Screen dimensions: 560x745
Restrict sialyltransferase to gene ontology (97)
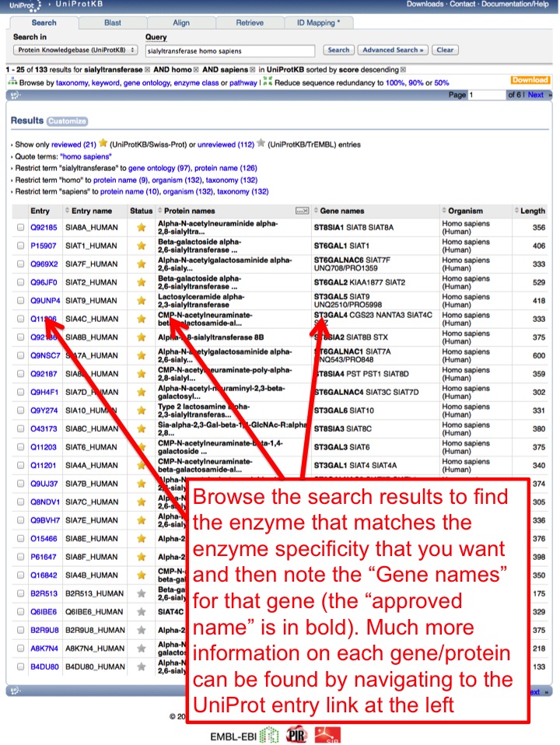(x=159, y=168)
